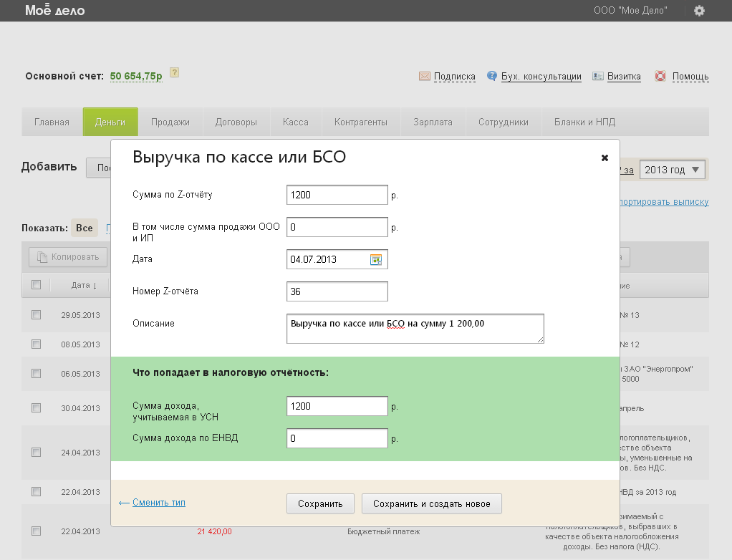Sort by the Дата column header
This screenshot has height=560, width=732.
click(x=84, y=285)
